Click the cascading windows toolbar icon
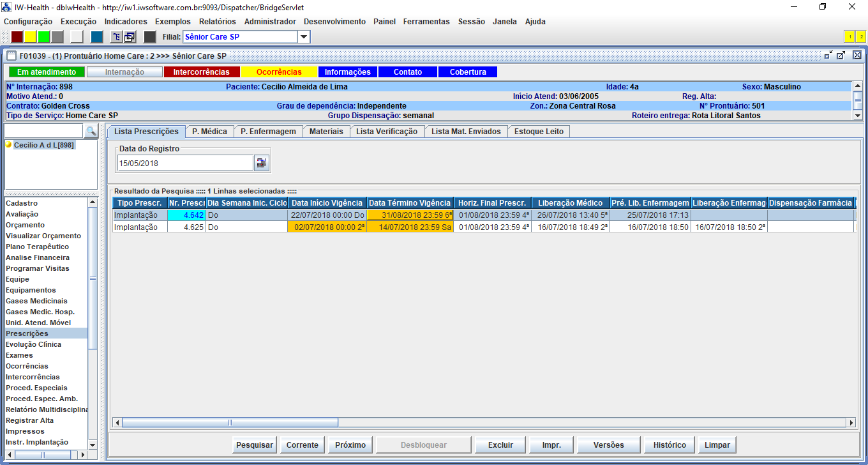Screen dimensions: 868x465 click(x=129, y=37)
